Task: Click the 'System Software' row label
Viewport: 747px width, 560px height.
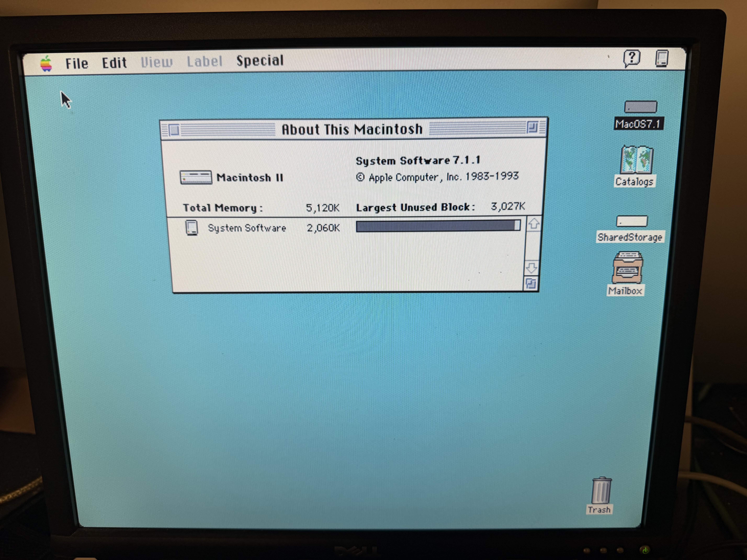Action: coord(247,228)
